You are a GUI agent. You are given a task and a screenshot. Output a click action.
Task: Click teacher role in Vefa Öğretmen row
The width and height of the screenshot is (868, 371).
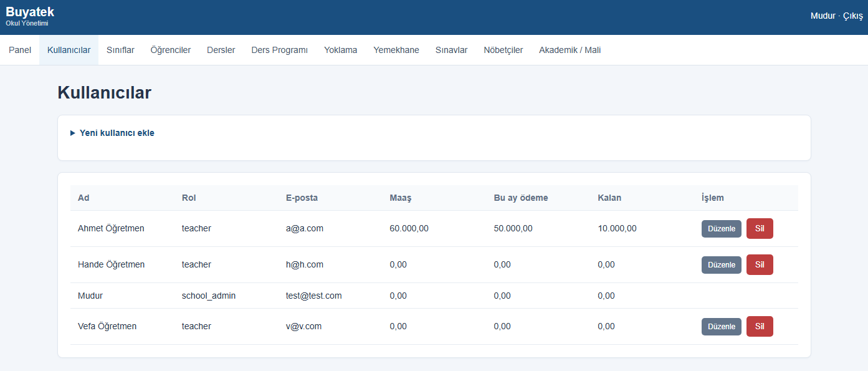[196, 326]
